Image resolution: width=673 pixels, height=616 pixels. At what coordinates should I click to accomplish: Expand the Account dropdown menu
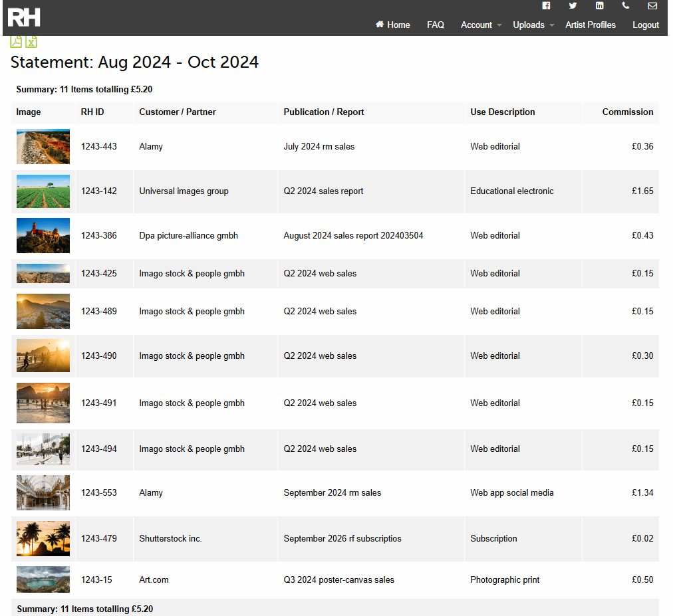481,25
